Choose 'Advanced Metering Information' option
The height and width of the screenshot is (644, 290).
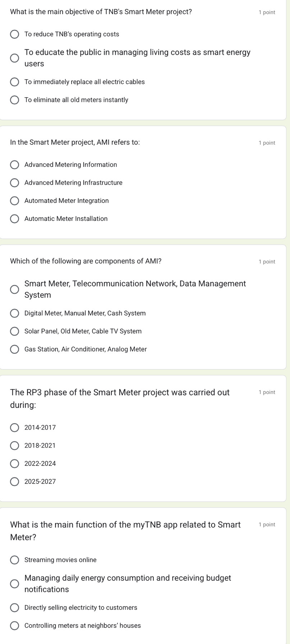click(x=14, y=165)
